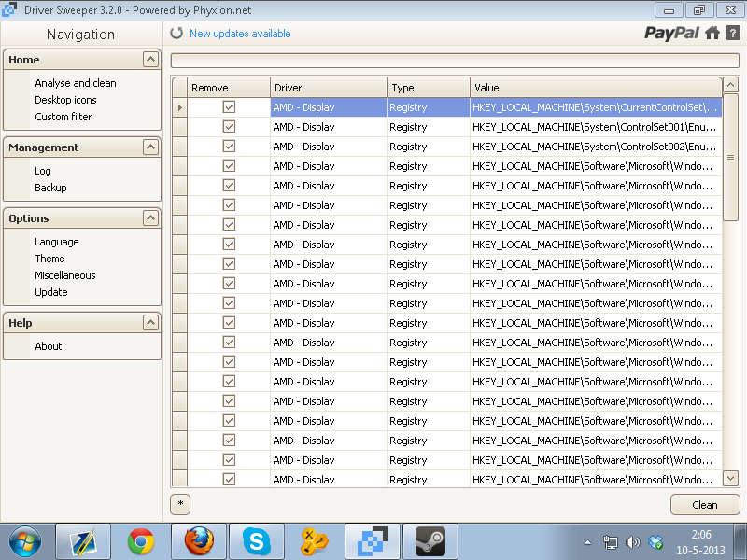Screen dimensions: 747x560
Task: Sort by the Driver column header
Action: point(329,88)
